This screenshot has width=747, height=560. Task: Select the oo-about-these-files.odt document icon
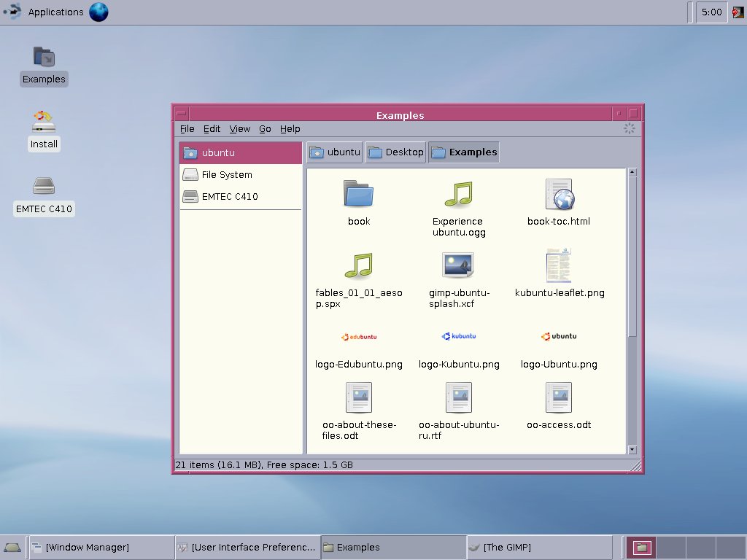[359, 397]
